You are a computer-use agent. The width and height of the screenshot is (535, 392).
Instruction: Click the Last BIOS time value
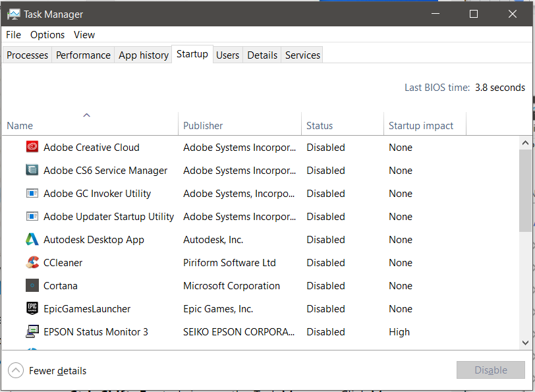[500, 88]
